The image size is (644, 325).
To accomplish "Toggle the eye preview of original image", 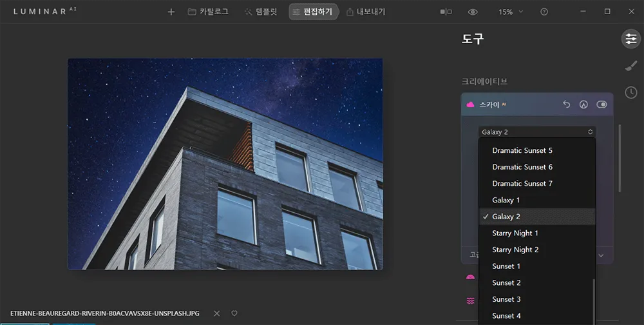I will (473, 12).
